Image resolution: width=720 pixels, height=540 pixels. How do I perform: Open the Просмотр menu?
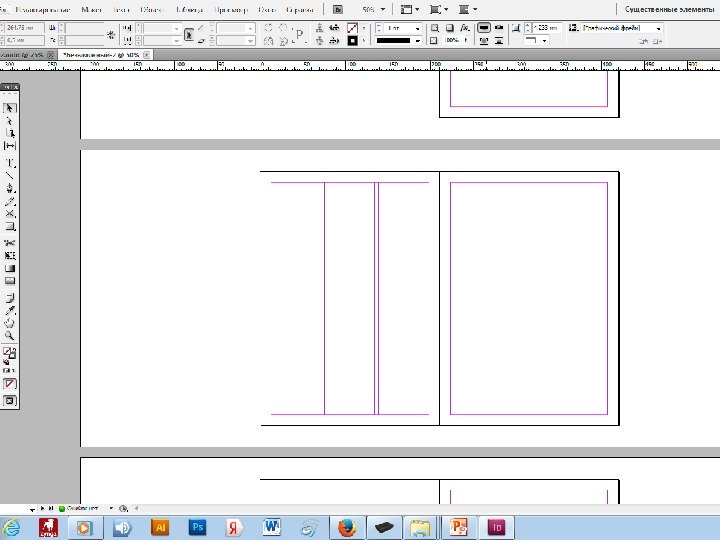[x=231, y=9]
